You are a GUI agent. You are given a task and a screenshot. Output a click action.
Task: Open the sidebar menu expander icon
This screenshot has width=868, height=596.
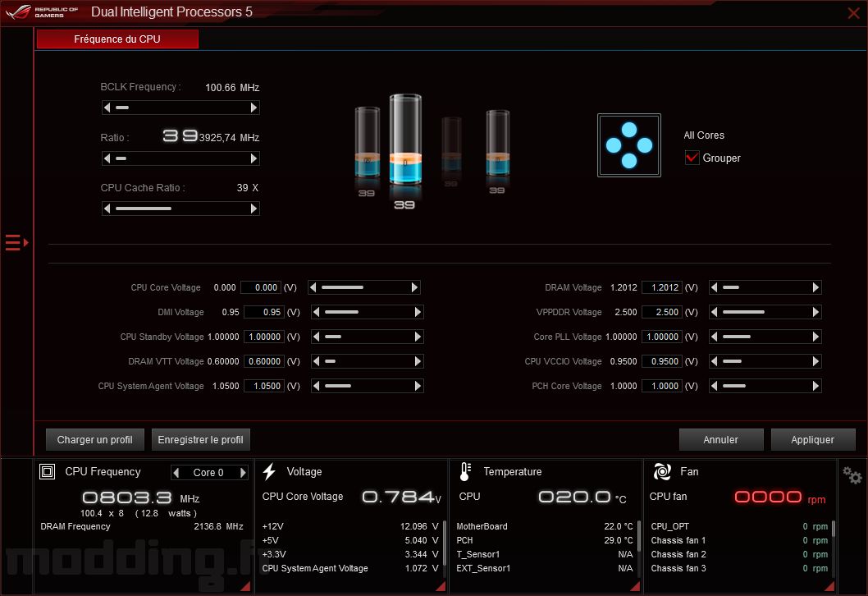16,243
